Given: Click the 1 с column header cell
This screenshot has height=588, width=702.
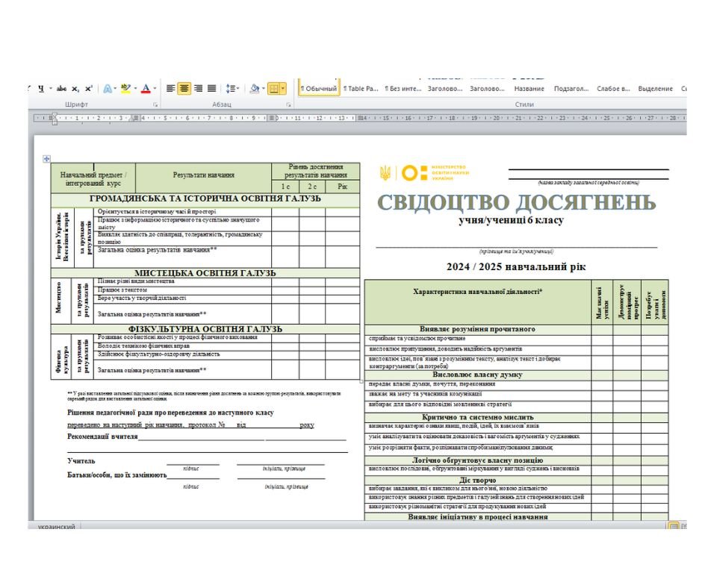Looking at the screenshot, I should click(285, 187).
